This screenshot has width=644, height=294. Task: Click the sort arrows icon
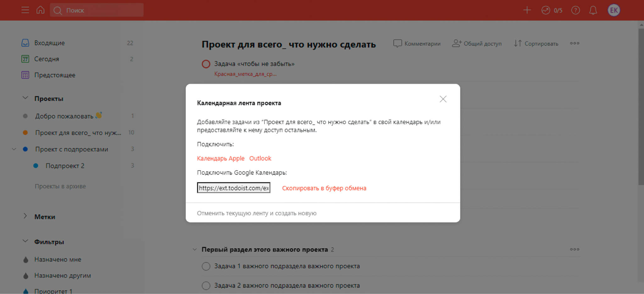tap(518, 43)
